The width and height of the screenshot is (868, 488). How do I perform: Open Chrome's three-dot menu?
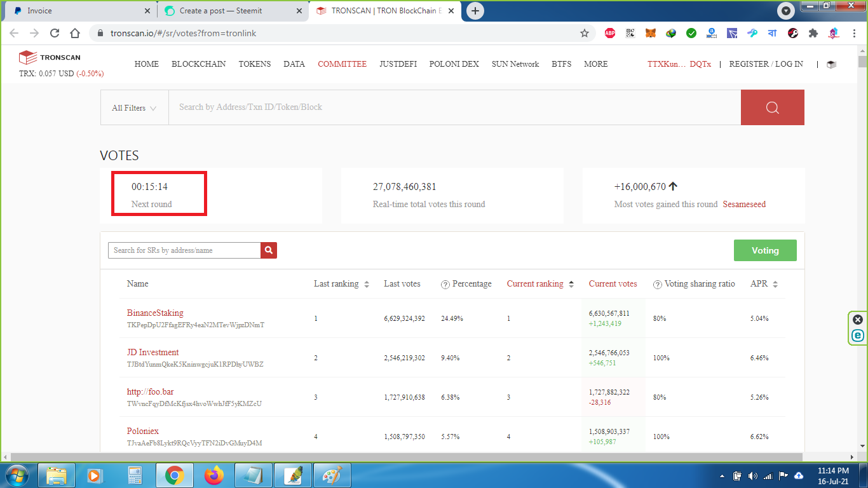tap(853, 33)
